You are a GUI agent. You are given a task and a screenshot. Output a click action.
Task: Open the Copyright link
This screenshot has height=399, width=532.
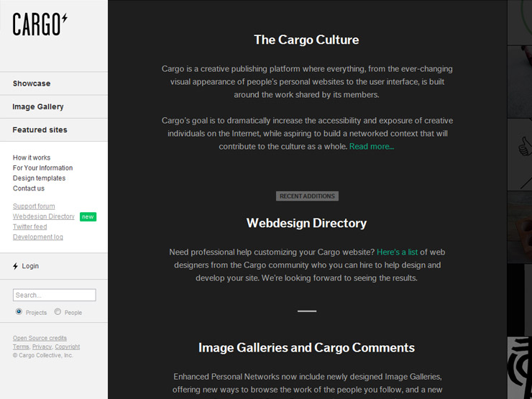click(68, 347)
